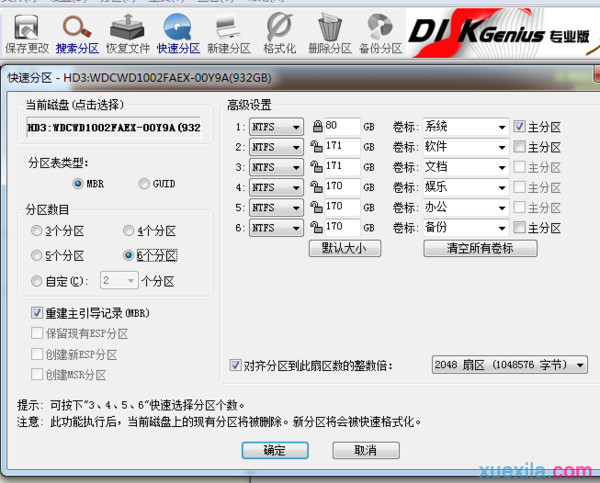Image resolution: width=600 pixels, height=483 pixels.
Task: Toggle 主分区 checkbox for partition 6
Action: click(x=519, y=228)
